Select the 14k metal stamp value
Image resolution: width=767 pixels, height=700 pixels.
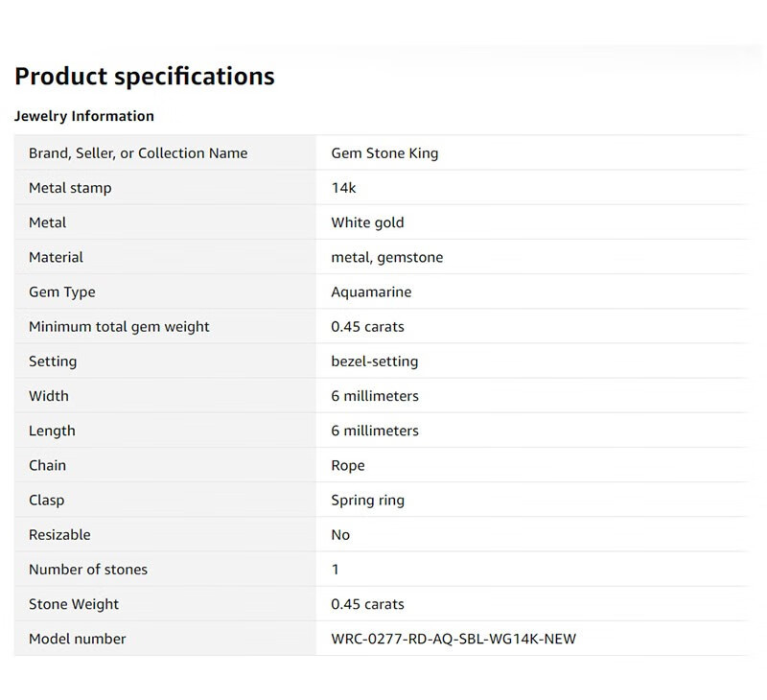[x=343, y=188]
